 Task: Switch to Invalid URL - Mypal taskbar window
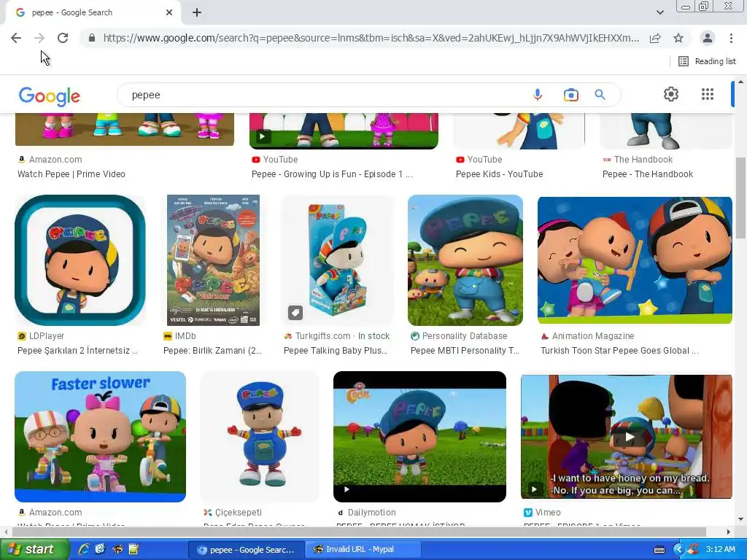click(x=363, y=550)
